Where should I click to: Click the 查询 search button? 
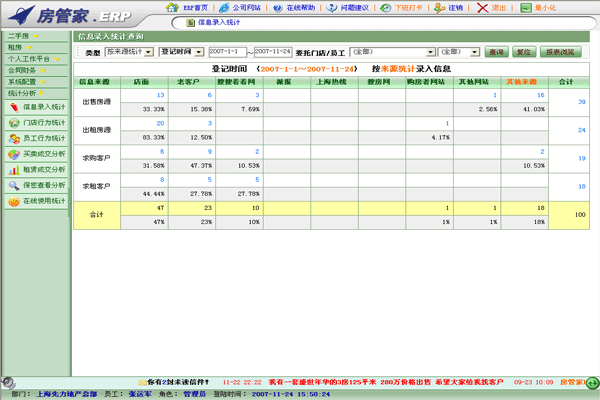pos(497,51)
